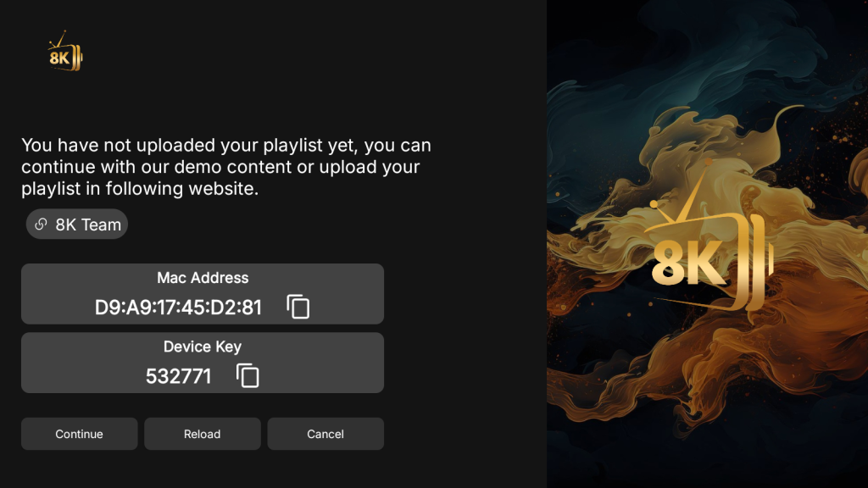Copy the Mac Address using its copy icon
Screen dimensions: 868x488
click(298, 307)
